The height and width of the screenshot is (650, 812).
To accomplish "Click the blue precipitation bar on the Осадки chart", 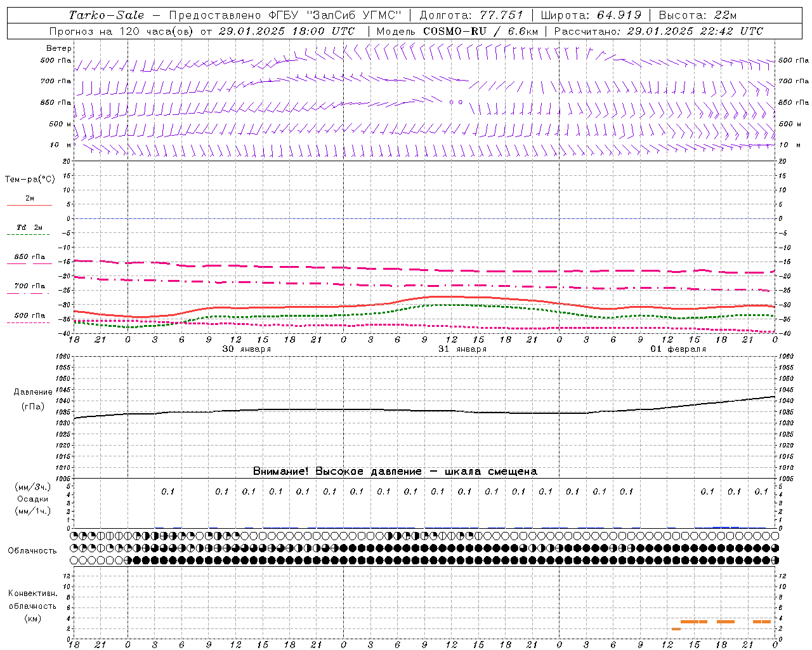I will (726, 527).
